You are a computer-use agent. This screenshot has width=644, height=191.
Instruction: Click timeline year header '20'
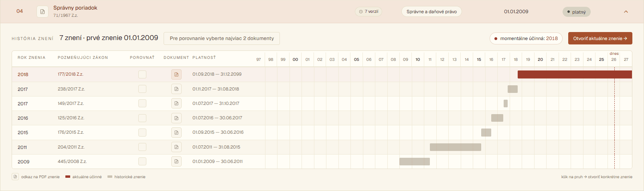pyautogui.click(x=540, y=59)
